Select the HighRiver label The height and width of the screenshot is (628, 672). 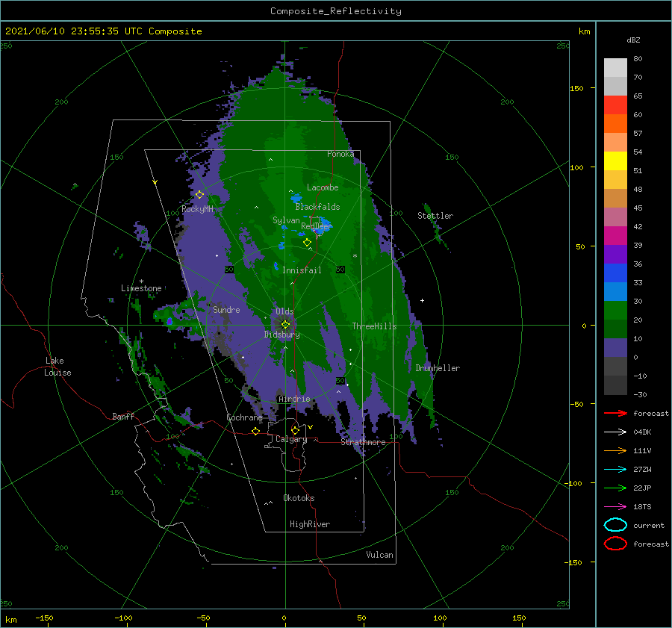click(x=310, y=524)
